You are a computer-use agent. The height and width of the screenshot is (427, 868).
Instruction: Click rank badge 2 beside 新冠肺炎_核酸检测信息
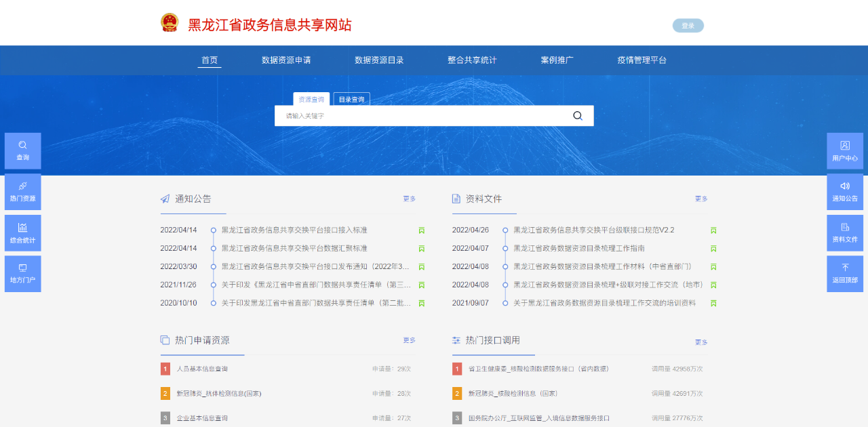click(457, 393)
